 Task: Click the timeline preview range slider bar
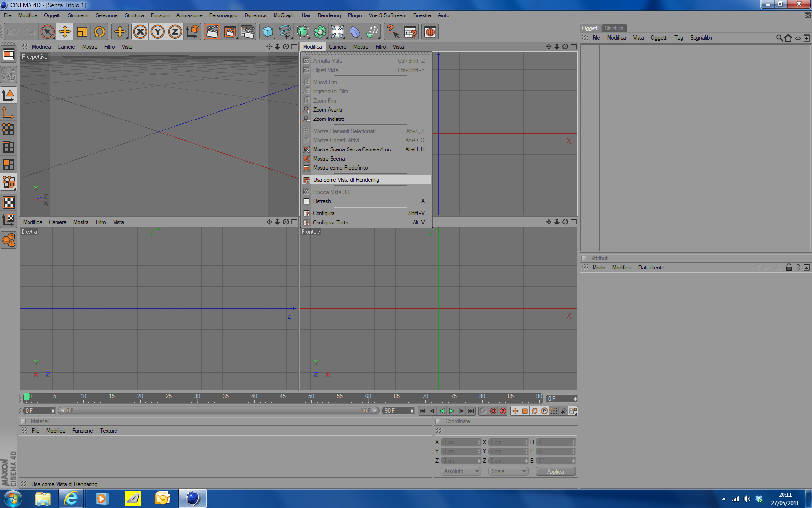[x=218, y=411]
